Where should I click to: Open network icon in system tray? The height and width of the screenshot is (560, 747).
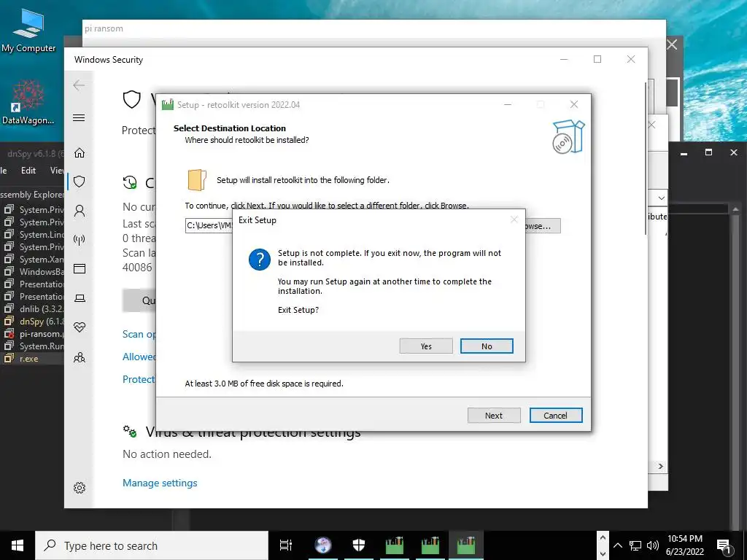click(635, 545)
